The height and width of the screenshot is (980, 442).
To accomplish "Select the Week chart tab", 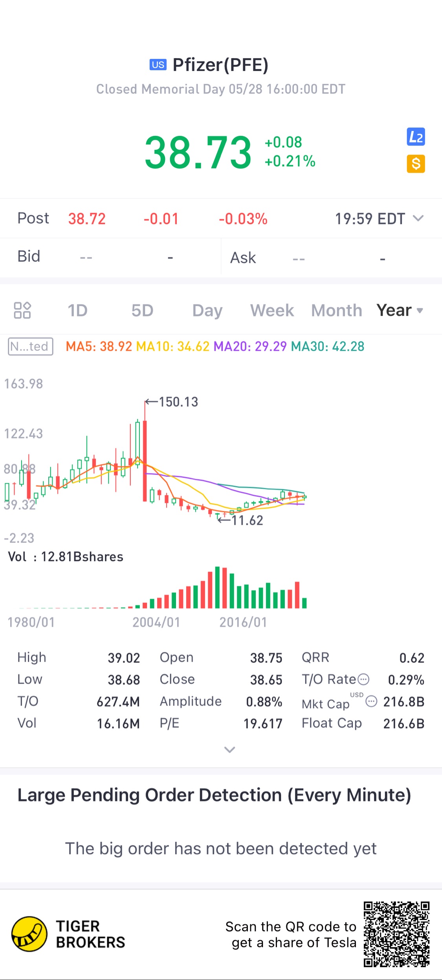I will (x=272, y=310).
